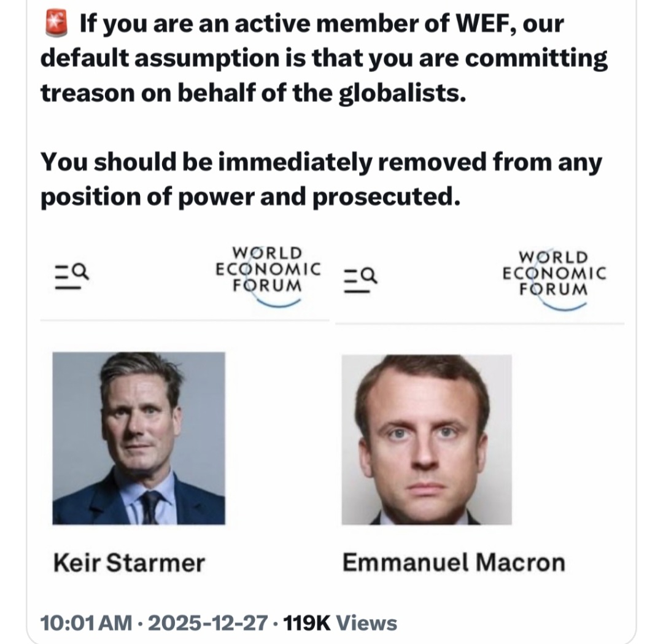663x644 pixels.
Task: Click the 10:01 AM timestamp
Action: point(86,623)
